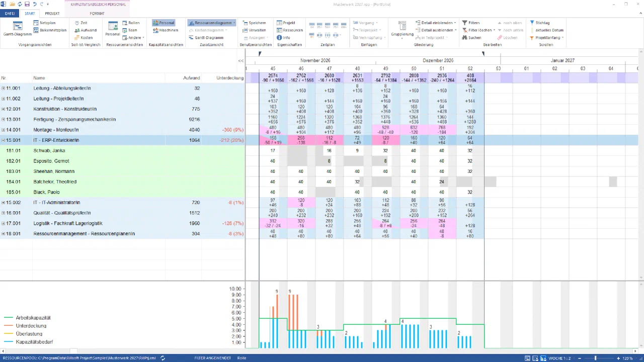
Task: Open Ressourcen properties
Action: [290, 30]
